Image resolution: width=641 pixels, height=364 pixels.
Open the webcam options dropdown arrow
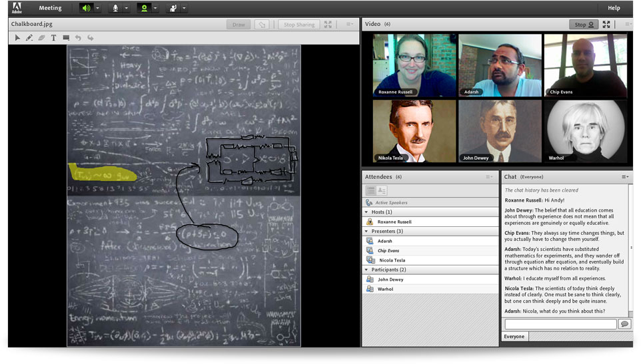(155, 8)
